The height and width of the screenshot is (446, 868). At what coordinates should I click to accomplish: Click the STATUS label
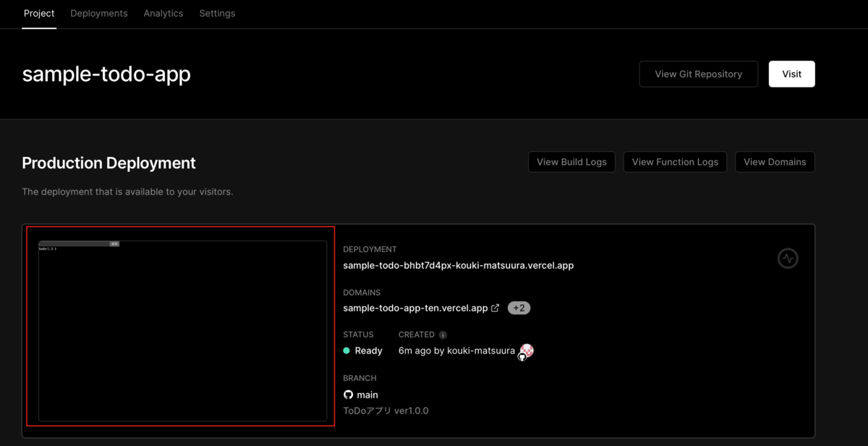coord(358,335)
